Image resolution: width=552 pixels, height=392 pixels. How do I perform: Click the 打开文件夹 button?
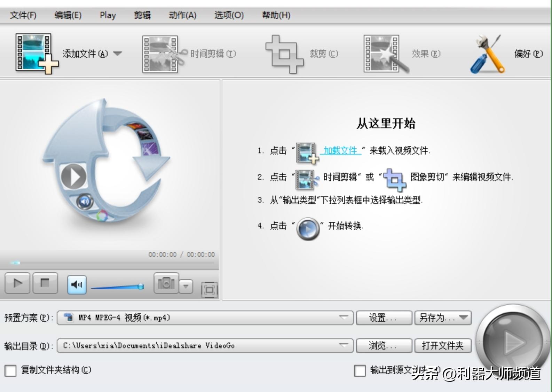(x=443, y=346)
